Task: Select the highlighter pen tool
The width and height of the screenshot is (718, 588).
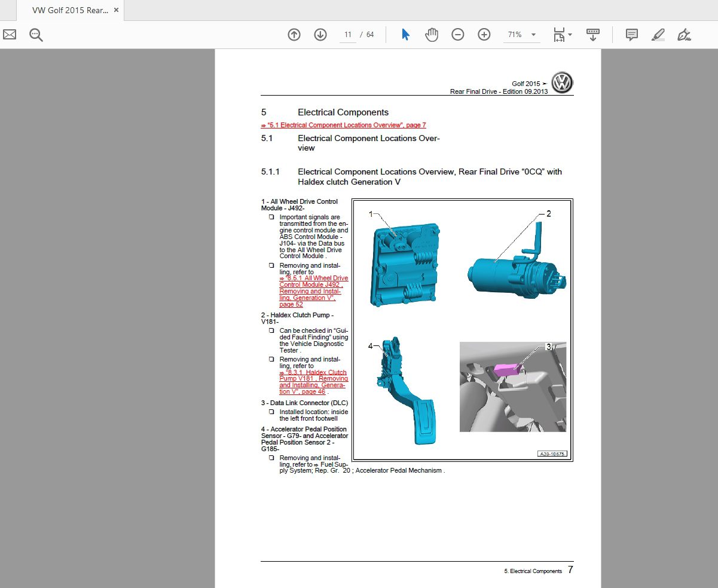Action: 658,35
